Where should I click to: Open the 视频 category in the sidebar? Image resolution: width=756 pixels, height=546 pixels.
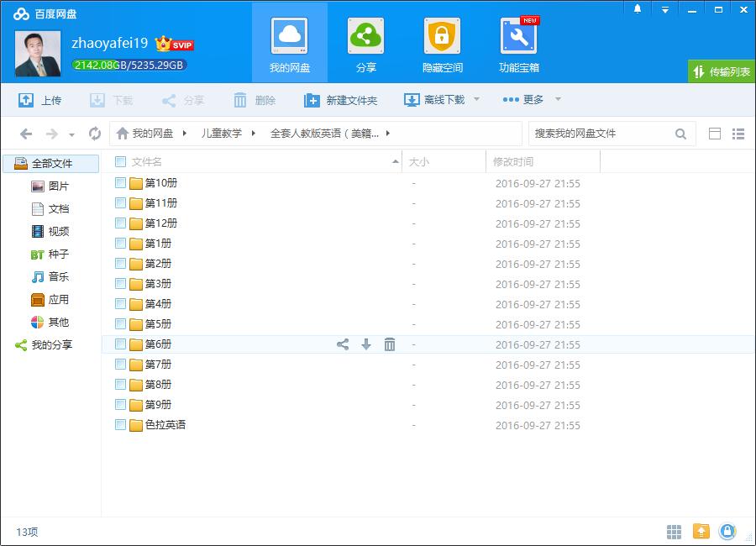point(47,231)
